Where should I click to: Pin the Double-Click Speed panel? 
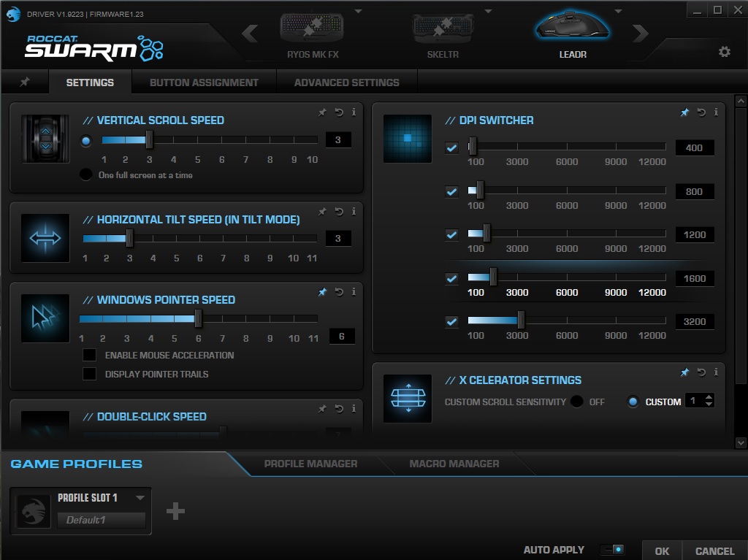pyautogui.click(x=322, y=408)
